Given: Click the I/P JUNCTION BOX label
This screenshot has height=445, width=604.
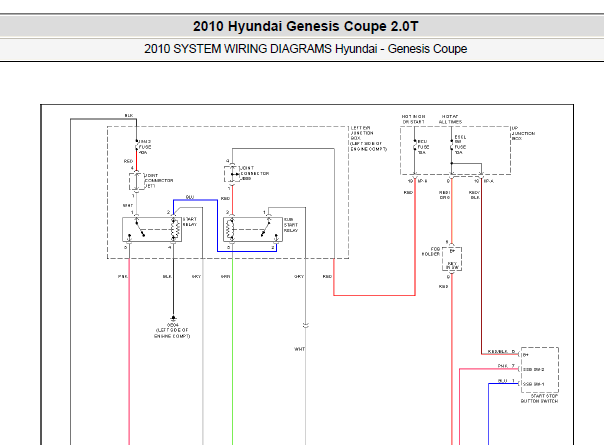Looking at the screenshot, I should [x=523, y=133].
